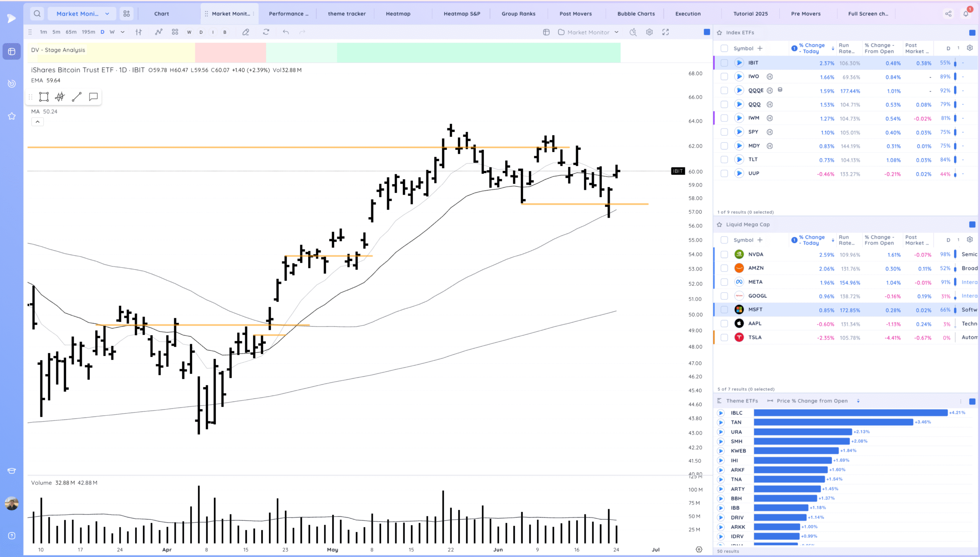This screenshot has width=980, height=557.
Task: Click the NVDA logo icon
Action: click(x=739, y=254)
